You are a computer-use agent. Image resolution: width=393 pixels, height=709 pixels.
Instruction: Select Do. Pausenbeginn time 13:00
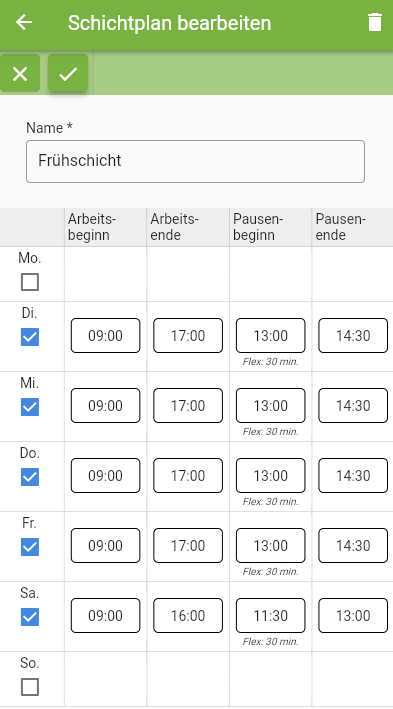coord(270,475)
